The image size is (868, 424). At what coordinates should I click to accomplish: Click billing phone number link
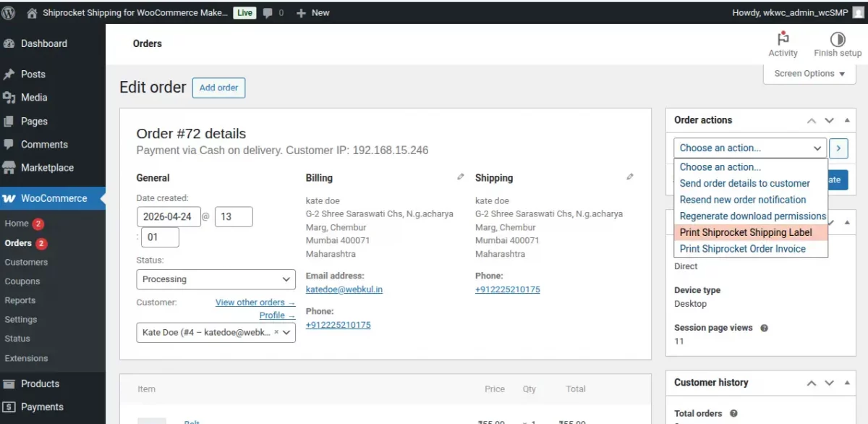pos(339,325)
